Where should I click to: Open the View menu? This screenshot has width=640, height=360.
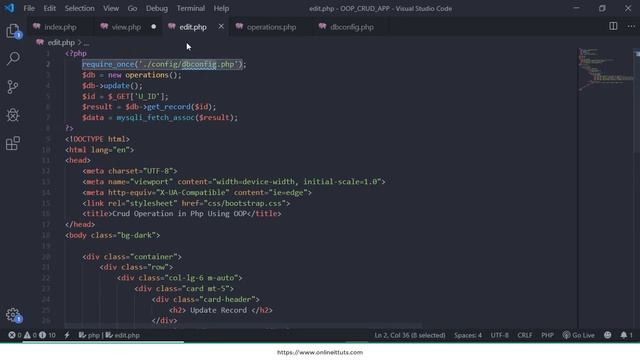click(x=111, y=8)
